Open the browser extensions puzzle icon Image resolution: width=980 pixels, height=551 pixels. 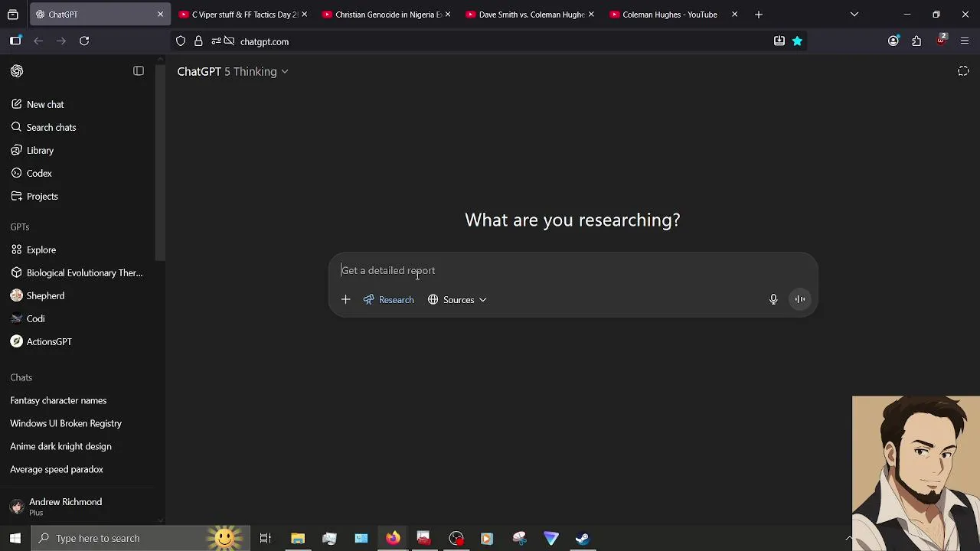[x=916, y=41]
